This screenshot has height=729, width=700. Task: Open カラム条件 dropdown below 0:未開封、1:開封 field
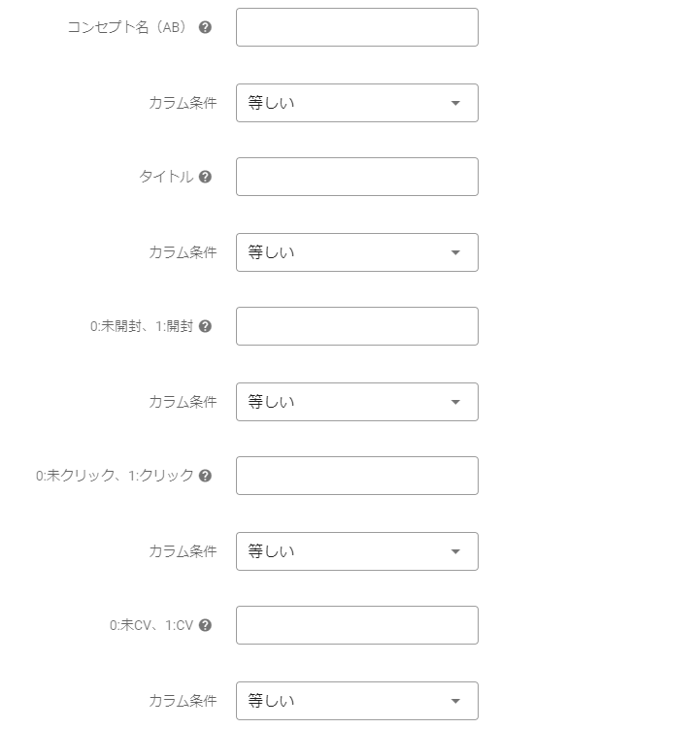(x=356, y=402)
